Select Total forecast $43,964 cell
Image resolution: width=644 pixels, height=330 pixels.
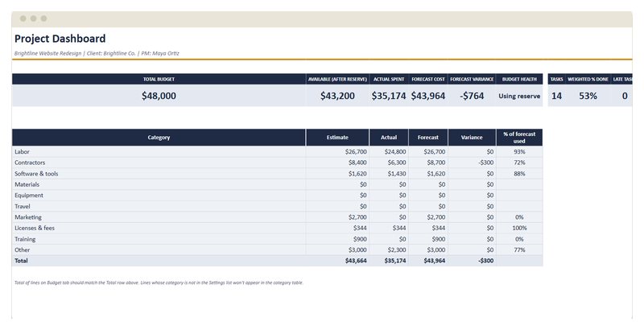(x=428, y=261)
